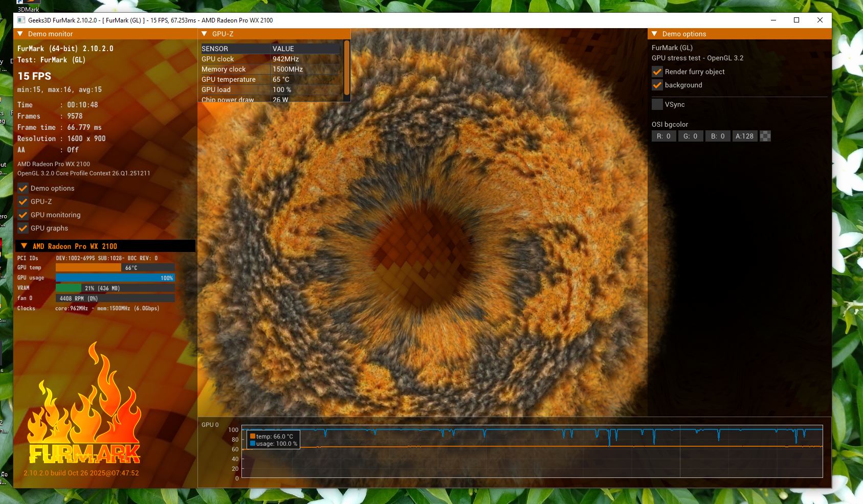The image size is (863, 504).
Task: Disable the background rendering checkbox
Action: click(x=657, y=85)
